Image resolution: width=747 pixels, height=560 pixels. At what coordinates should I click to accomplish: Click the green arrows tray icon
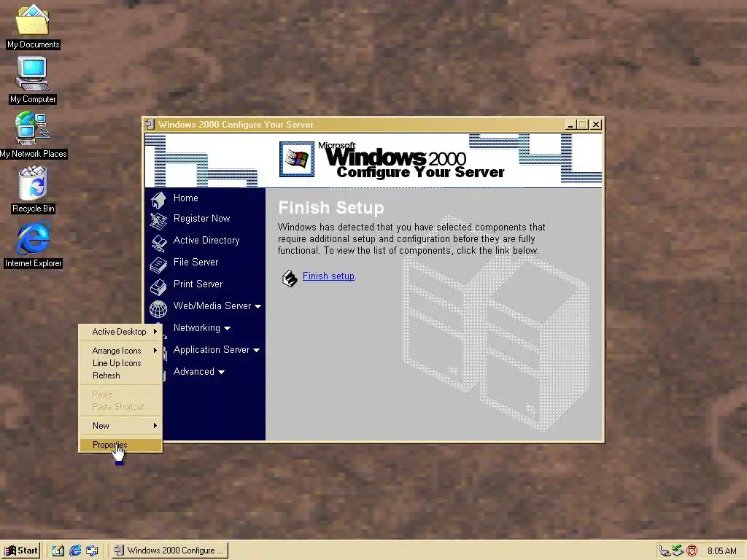pyautogui.click(x=678, y=551)
